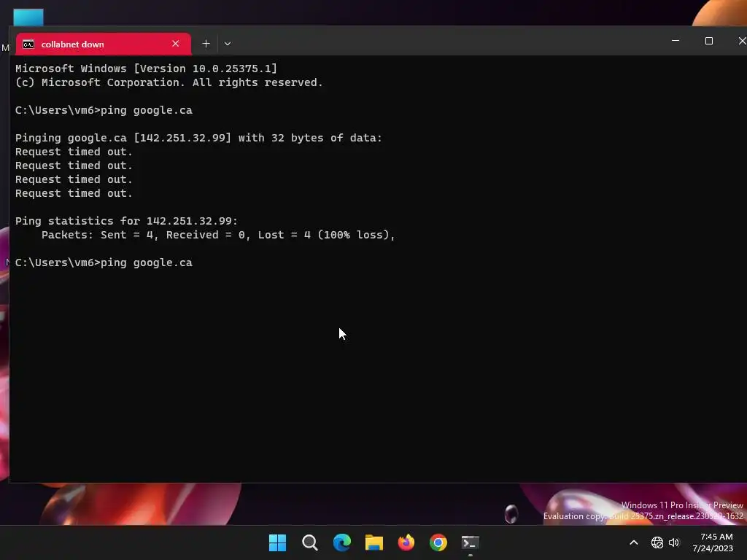Select the 'collabnet down' terminal tab
Screen dimensions: 747x560
pos(104,44)
